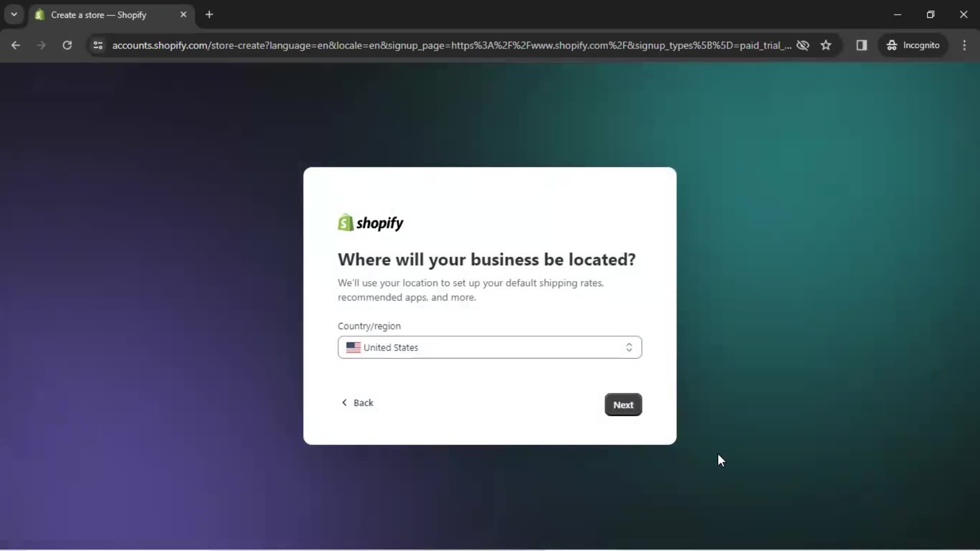The width and height of the screenshot is (980, 551).
Task: Click the browser tab for Shopify store
Action: click(x=111, y=15)
